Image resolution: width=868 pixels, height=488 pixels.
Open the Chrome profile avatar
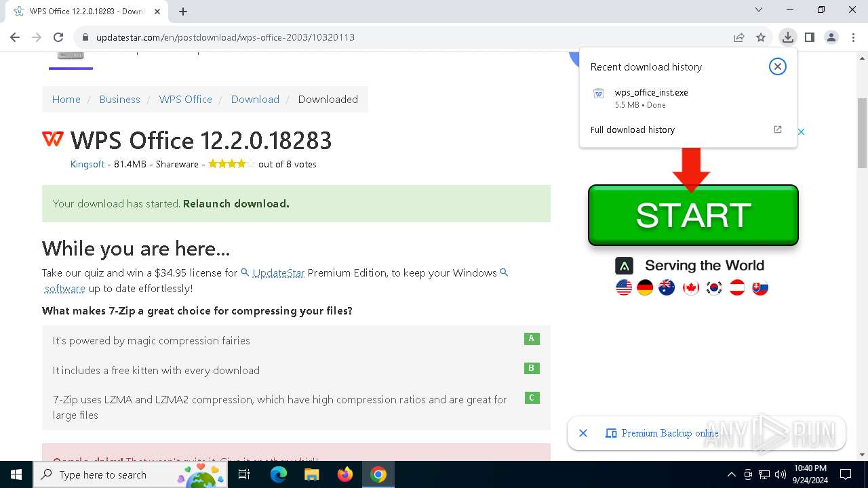coord(831,37)
